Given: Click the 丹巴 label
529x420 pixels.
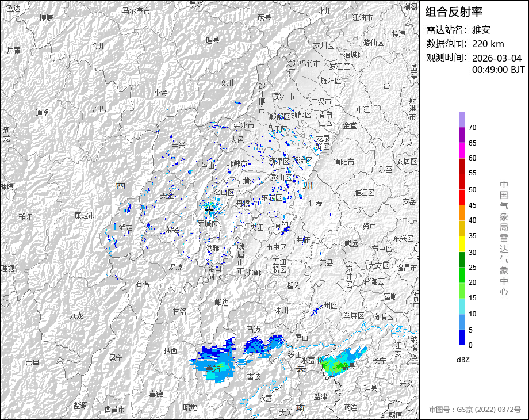Looking at the screenshot, I should point(99,109).
